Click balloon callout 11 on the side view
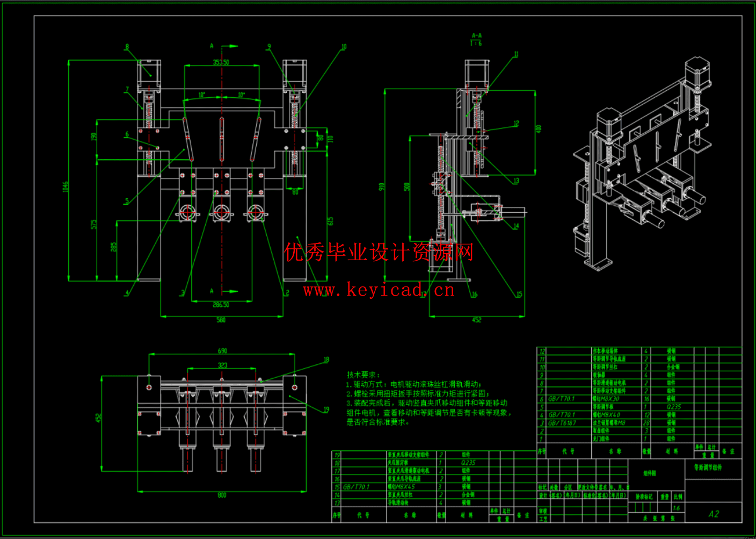 pyautogui.click(x=515, y=54)
